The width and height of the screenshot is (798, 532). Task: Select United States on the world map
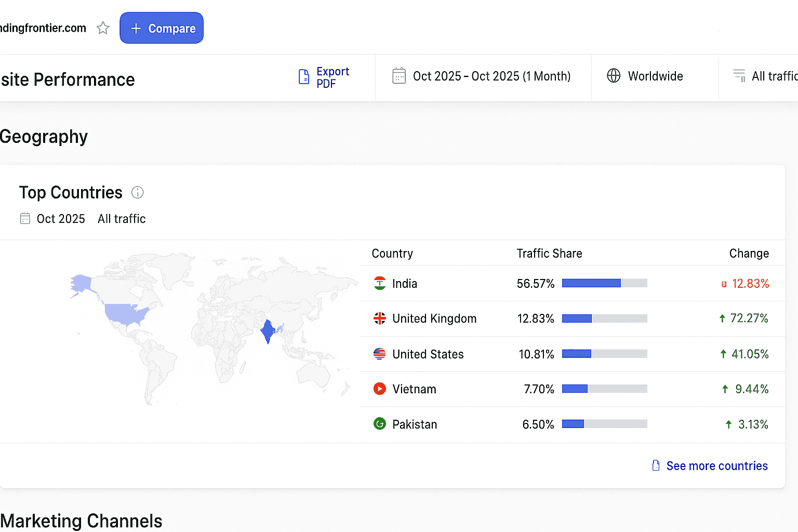coord(126,313)
